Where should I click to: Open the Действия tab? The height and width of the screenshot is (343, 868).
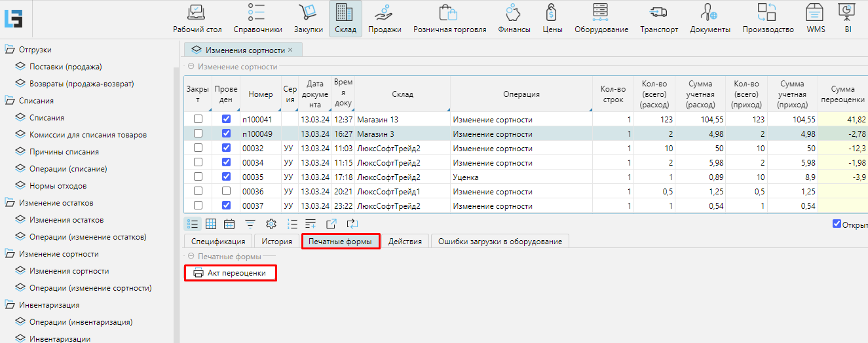coord(405,242)
